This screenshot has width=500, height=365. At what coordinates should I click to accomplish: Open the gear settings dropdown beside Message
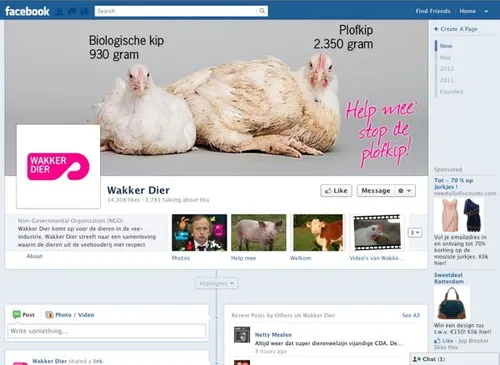(x=405, y=191)
